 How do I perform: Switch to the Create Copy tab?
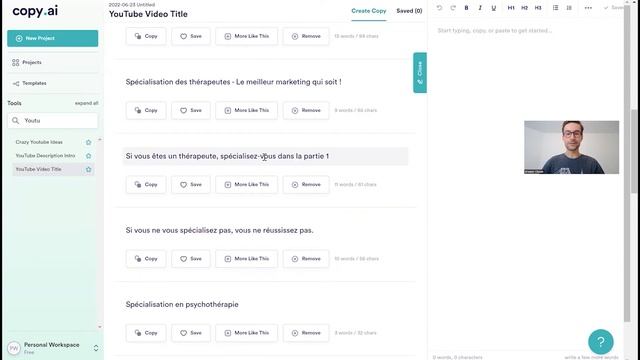pyautogui.click(x=369, y=11)
